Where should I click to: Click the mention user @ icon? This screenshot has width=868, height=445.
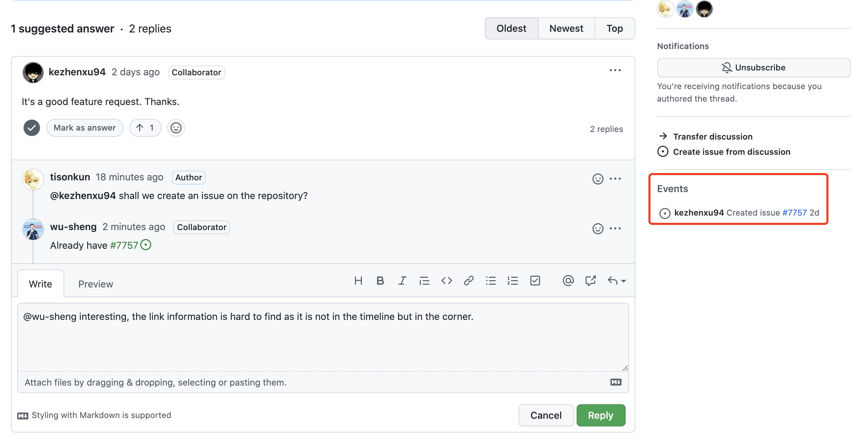568,281
